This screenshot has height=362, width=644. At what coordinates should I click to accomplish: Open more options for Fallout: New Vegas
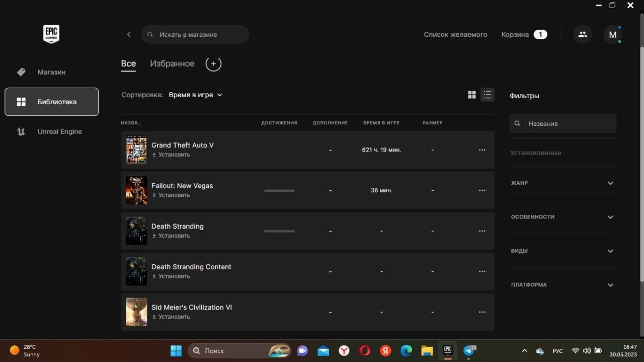tap(482, 190)
